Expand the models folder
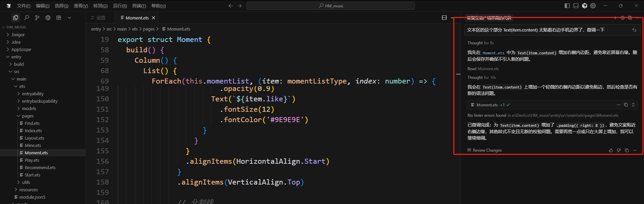Viewport: 644px width, 204px height. coord(29,108)
